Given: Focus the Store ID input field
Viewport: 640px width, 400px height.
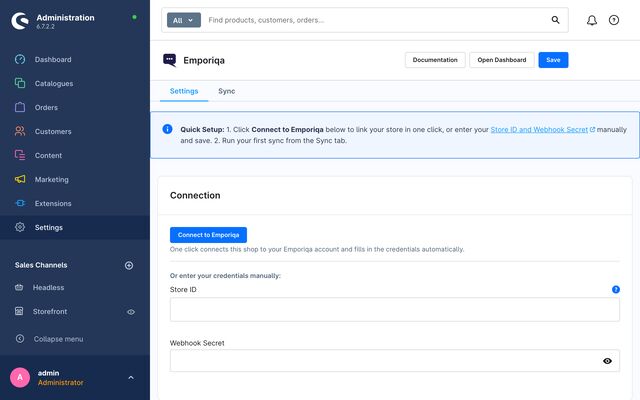Looking at the screenshot, I should (x=395, y=309).
